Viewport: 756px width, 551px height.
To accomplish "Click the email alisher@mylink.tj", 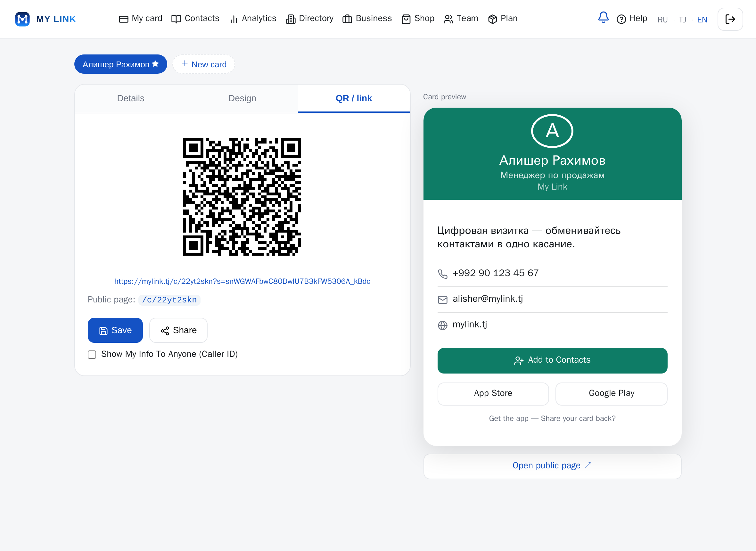I will [x=488, y=299].
